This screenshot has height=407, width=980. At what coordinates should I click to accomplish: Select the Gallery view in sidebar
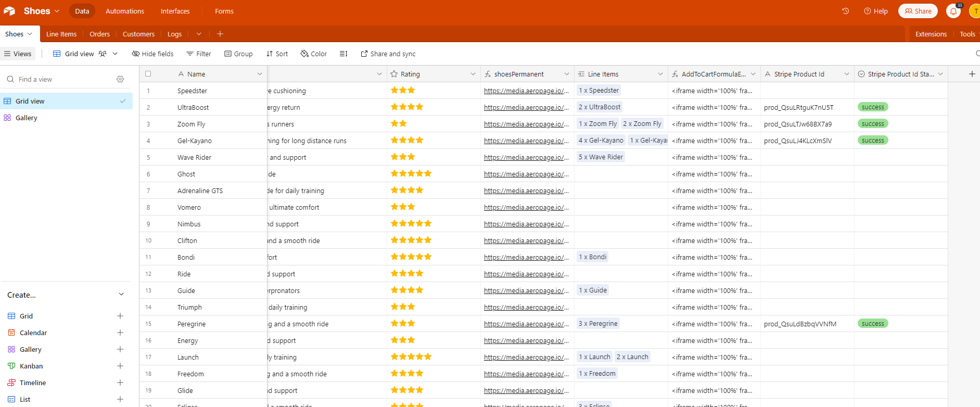point(67,118)
